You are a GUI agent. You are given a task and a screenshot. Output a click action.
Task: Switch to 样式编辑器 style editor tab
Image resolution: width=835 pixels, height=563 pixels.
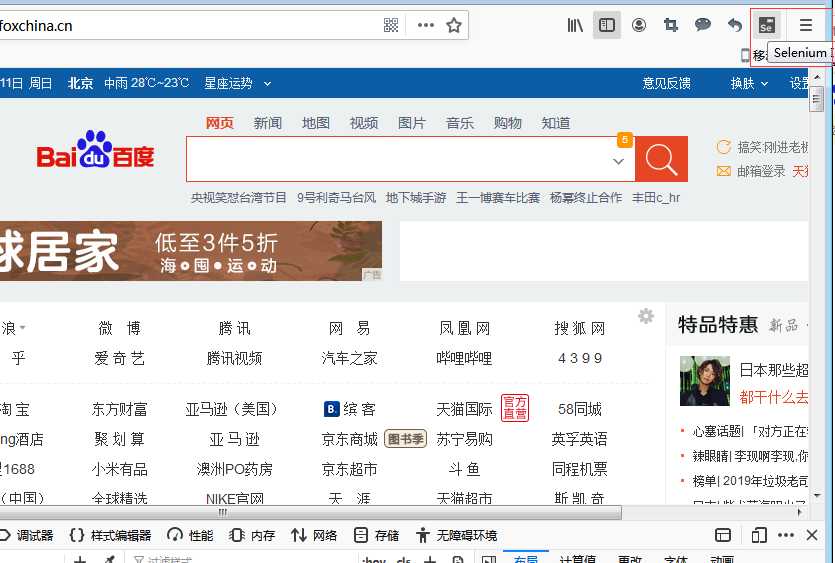tap(111, 535)
